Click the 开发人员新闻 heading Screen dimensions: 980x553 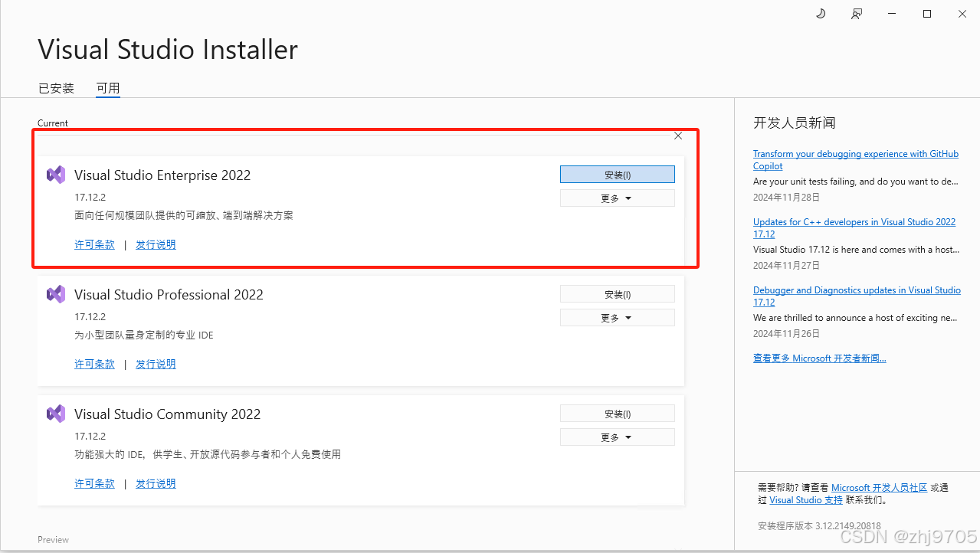(795, 123)
